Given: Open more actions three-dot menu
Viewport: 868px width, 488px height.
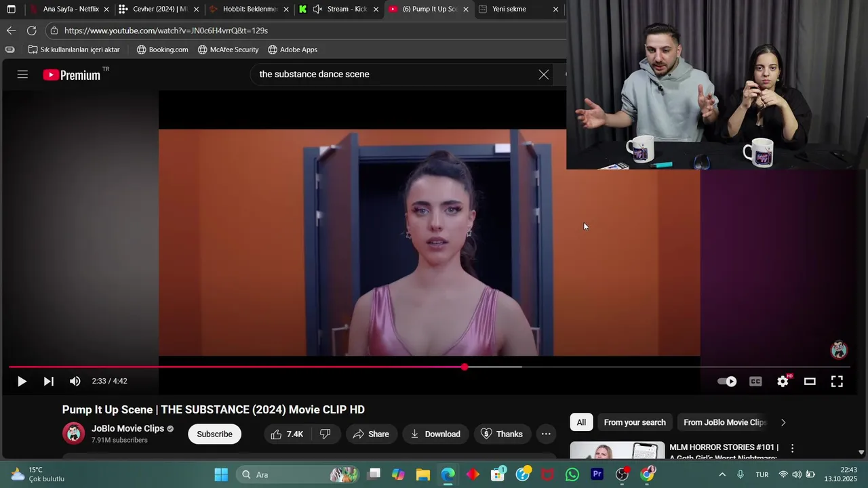Looking at the screenshot, I should (546, 434).
